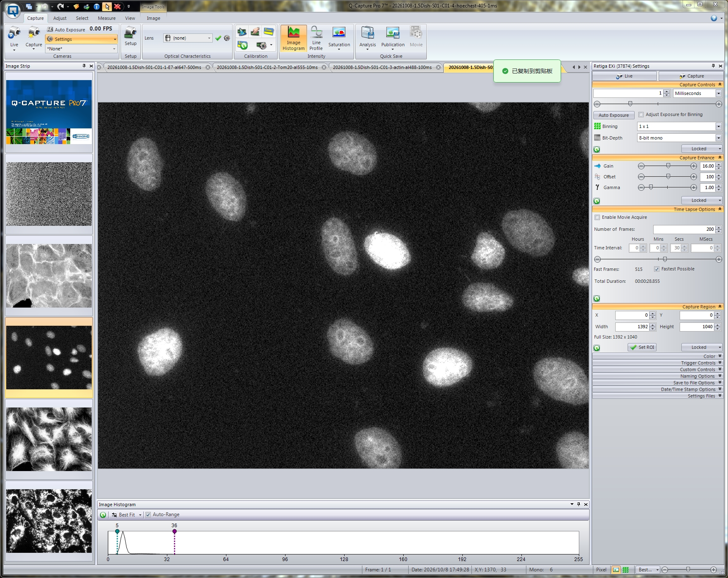Viewport: 728px width, 578px height.
Task: Toggle Auto-Range checkbox in histogram
Action: click(x=148, y=515)
